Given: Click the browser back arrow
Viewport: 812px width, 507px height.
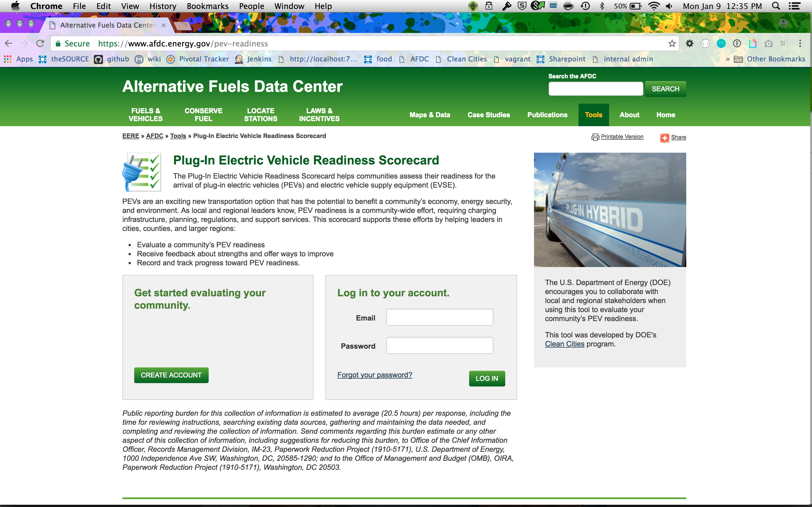Looking at the screenshot, I should click(x=9, y=44).
